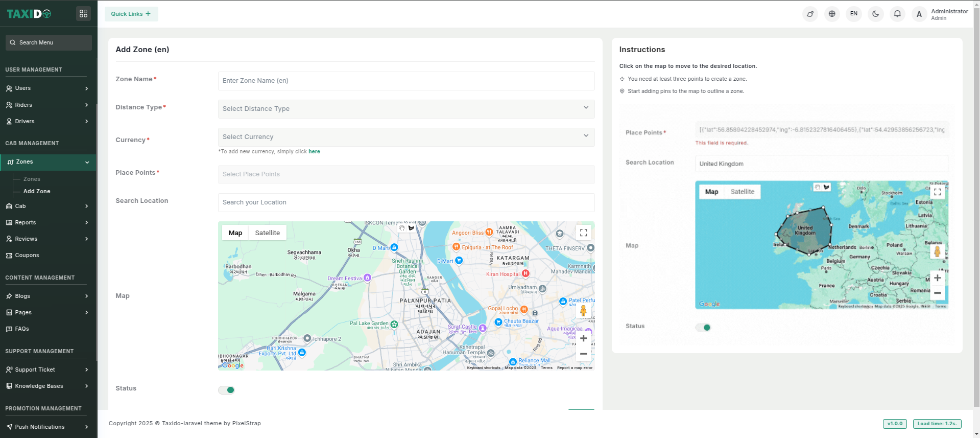
Task: Open the Select Currency dropdown
Action: click(406, 137)
